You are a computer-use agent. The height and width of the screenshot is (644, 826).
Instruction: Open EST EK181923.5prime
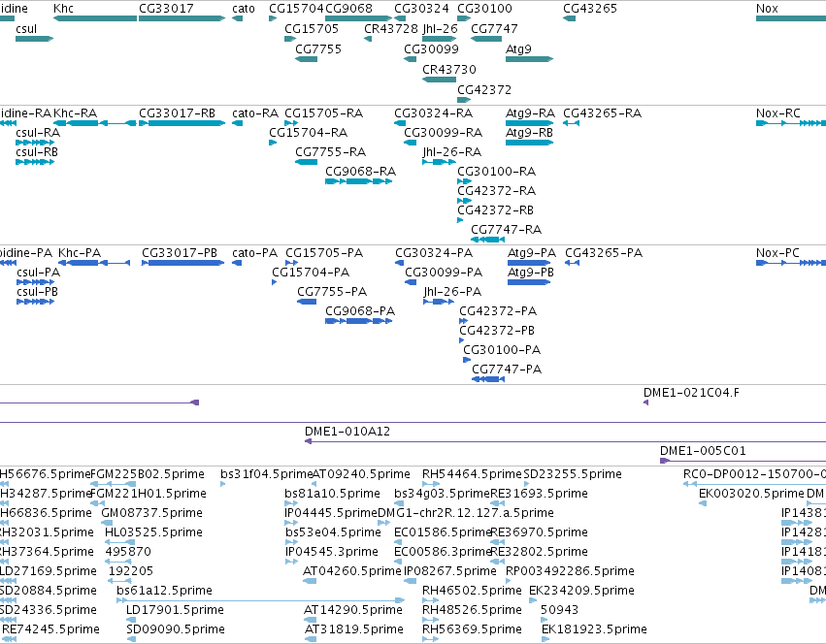(x=545, y=639)
